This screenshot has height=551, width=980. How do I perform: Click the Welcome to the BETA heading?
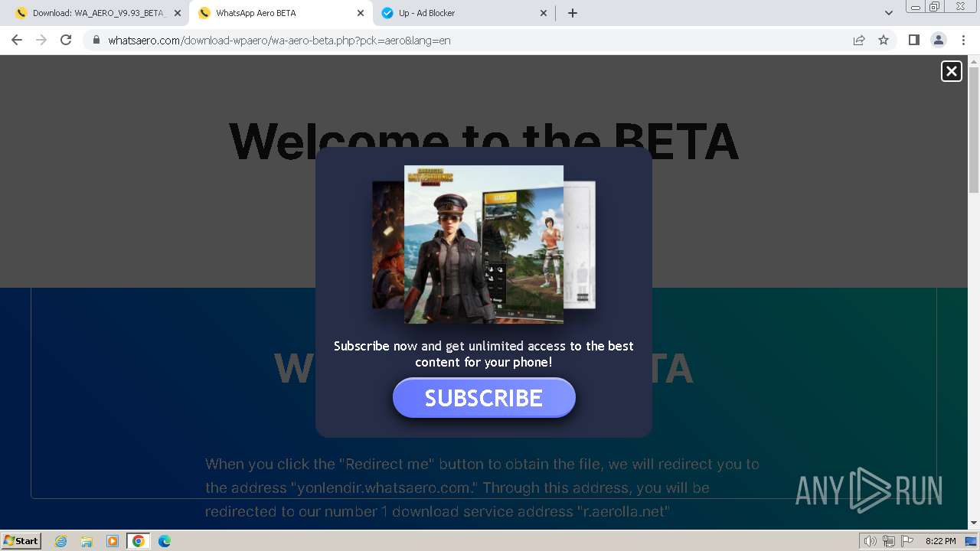(x=484, y=141)
